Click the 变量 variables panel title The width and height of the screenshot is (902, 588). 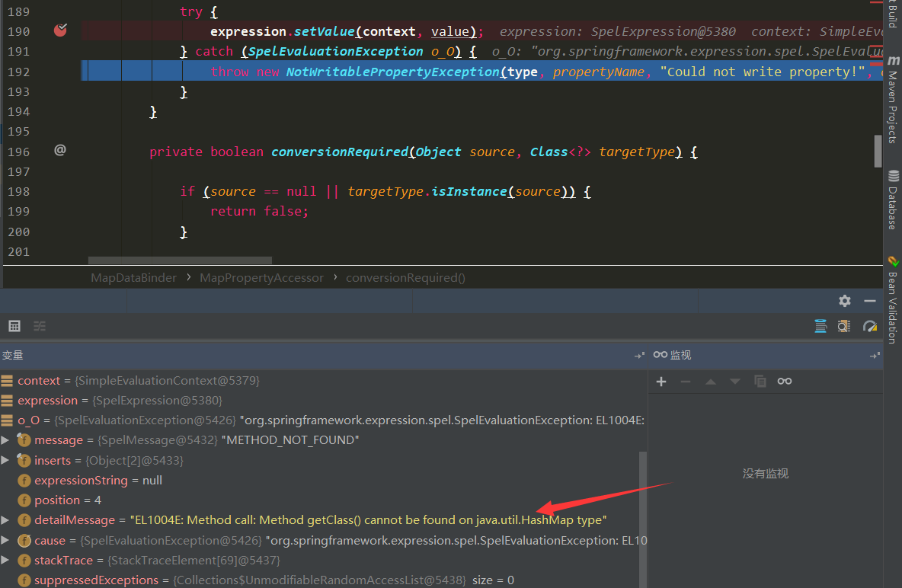pos(13,355)
